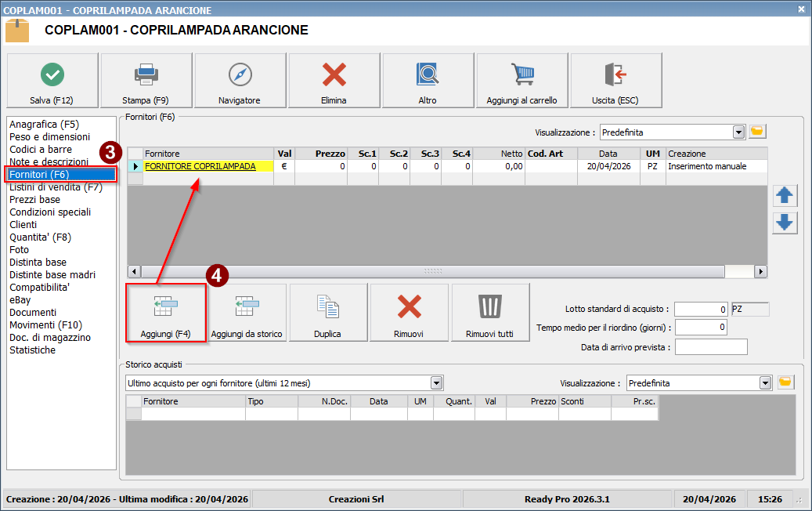Screen dimensions: 812x511
Task: Remove all suppliers with Rimuovi tutti
Action: [x=490, y=313]
